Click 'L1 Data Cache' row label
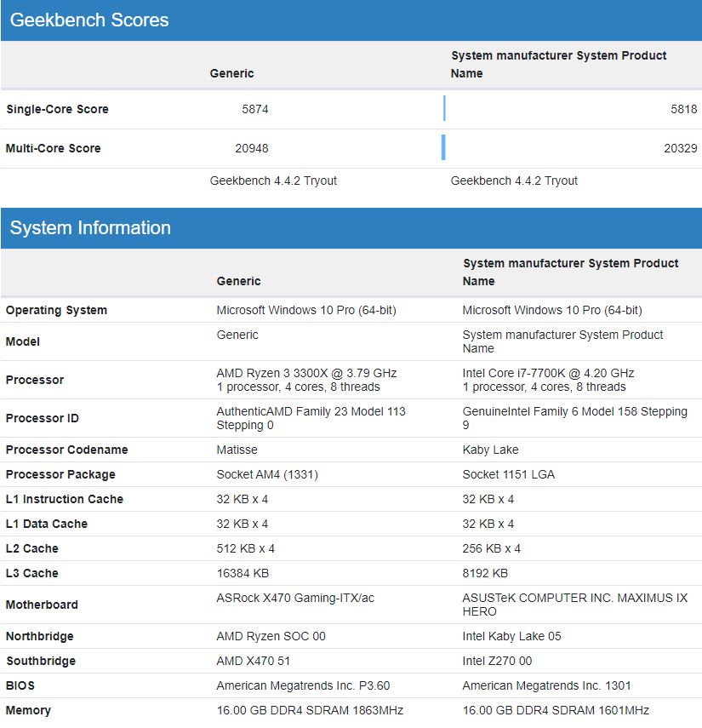This screenshot has height=728, width=702. point(47,524)
